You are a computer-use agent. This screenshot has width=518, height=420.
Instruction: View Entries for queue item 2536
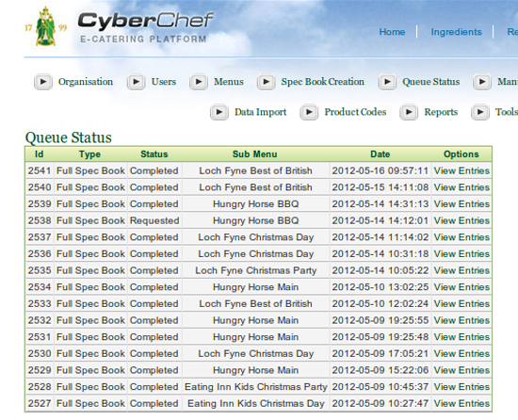(461, 253)
